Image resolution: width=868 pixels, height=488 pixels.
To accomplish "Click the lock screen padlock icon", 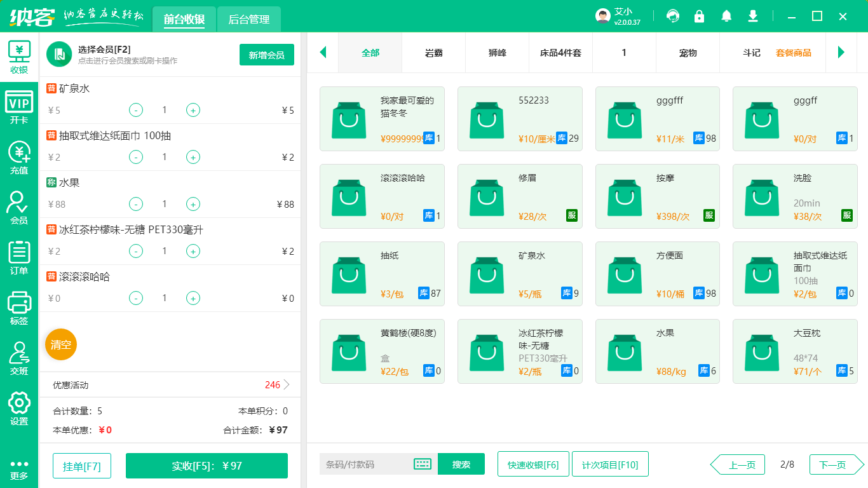I will click(699, 16).
